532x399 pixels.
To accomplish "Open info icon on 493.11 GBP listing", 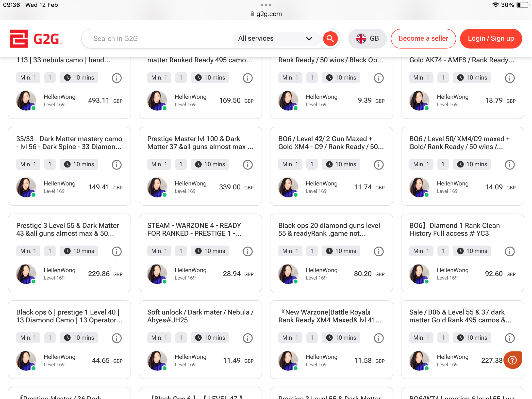I will point(117,78).
